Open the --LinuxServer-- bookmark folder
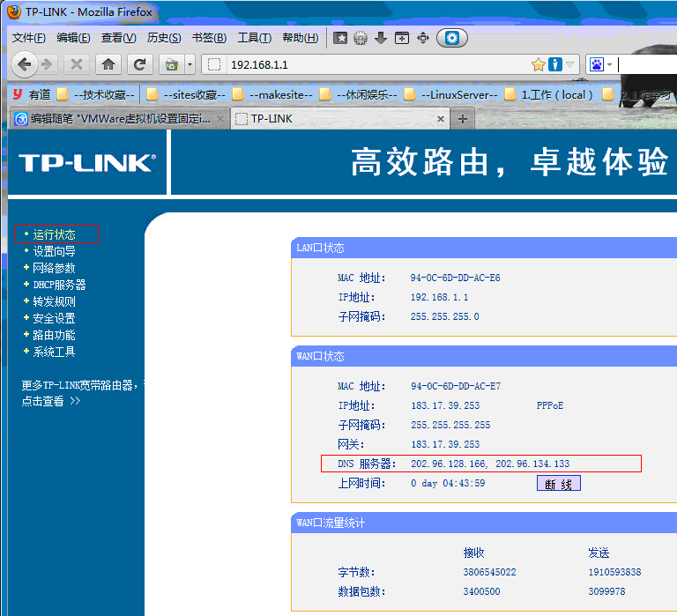677x616 pixels. [450, 94]
